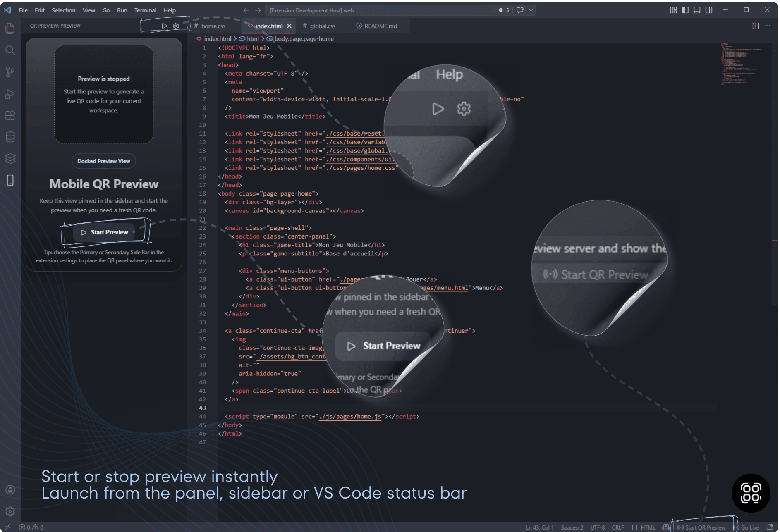This screenshot has width=780, height=532.
Task: Open the Extensions view
Action: [x=10, y=116]
